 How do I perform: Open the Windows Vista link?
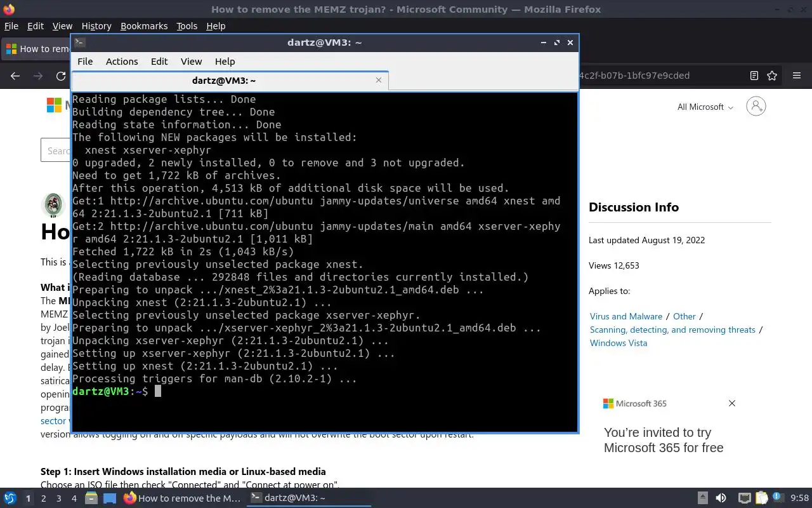619,343
